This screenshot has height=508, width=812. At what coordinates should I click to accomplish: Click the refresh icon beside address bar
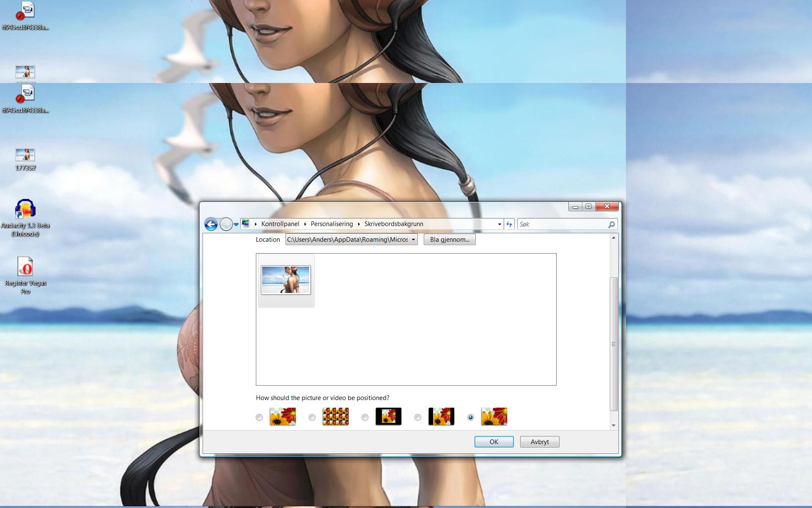pyautogui.click(x=509, y=224)
